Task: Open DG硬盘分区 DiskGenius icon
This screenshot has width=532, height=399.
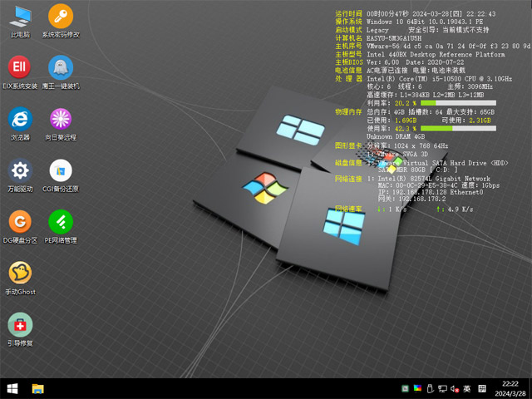Action: [20, 227]
